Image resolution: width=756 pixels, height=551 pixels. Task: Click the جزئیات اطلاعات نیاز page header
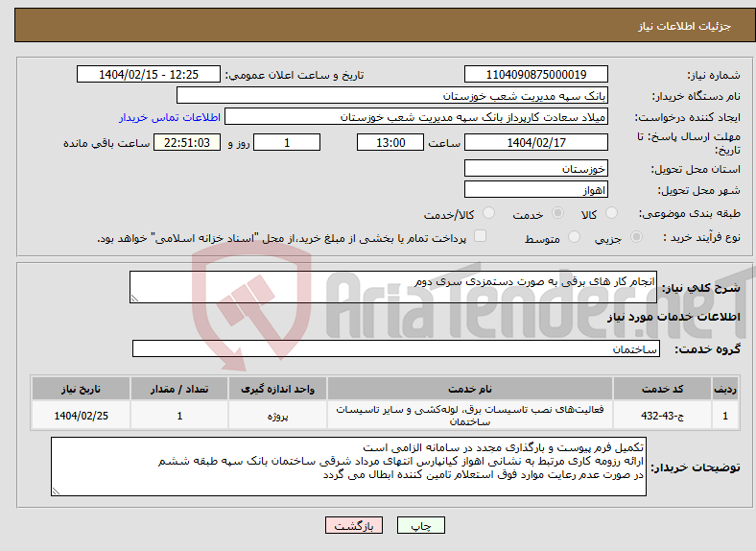[x=685, y=26]
